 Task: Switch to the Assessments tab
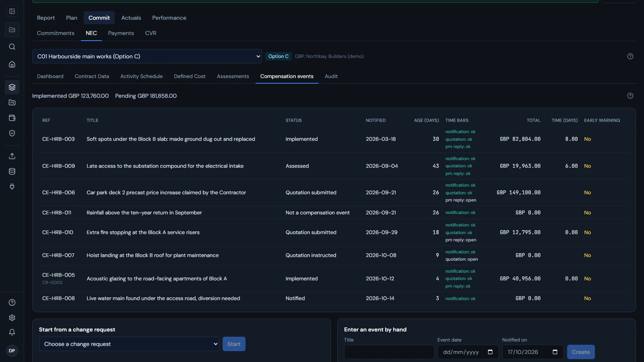[233, 76]
